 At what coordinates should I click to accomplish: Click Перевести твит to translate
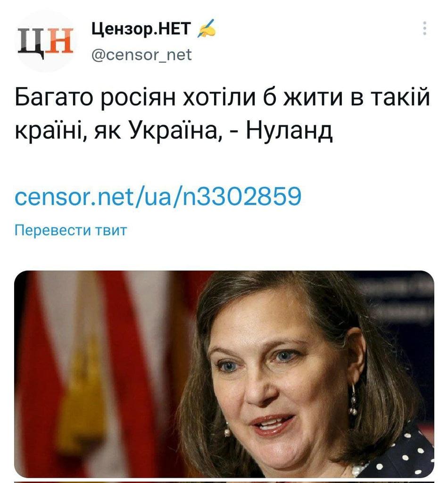71,230
